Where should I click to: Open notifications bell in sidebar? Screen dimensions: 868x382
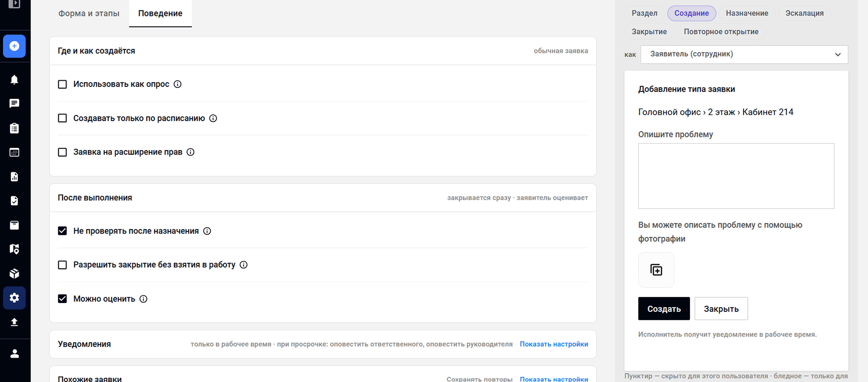[x=14, y=80]
